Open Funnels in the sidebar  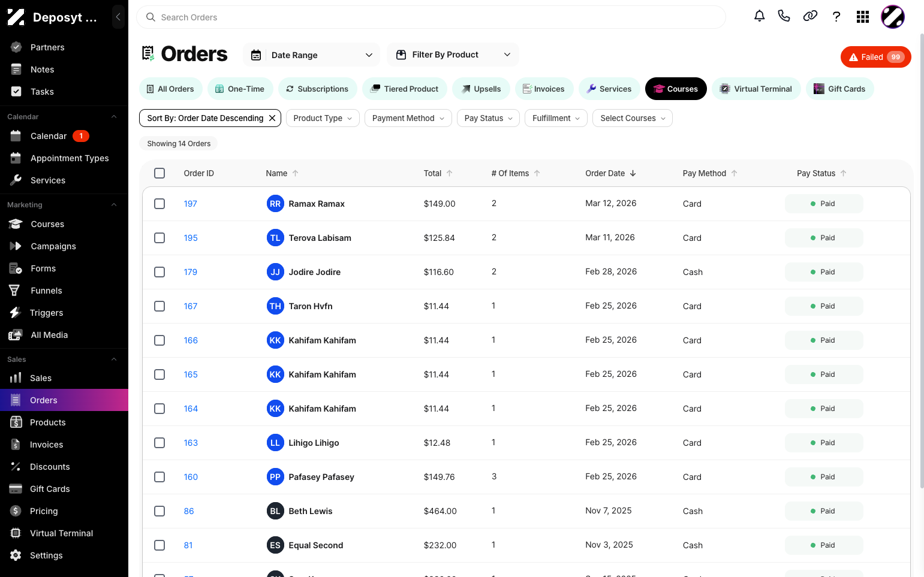[x=64, y=291]
